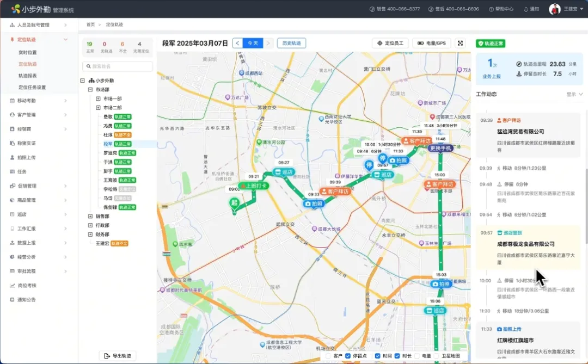Expand the 客户管理 sidebar menu

(x=38, y=115)
